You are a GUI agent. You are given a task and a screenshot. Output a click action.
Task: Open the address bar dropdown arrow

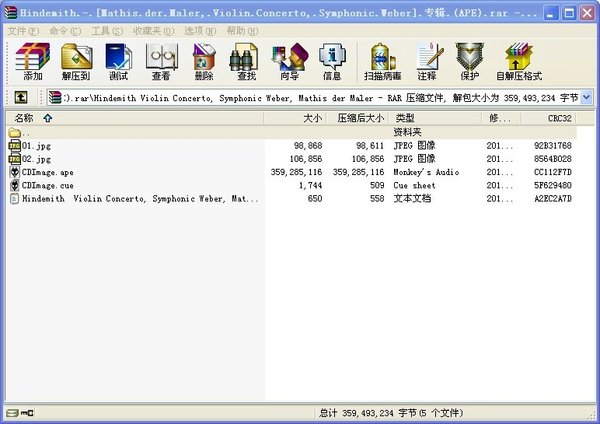tap(587, 98)
